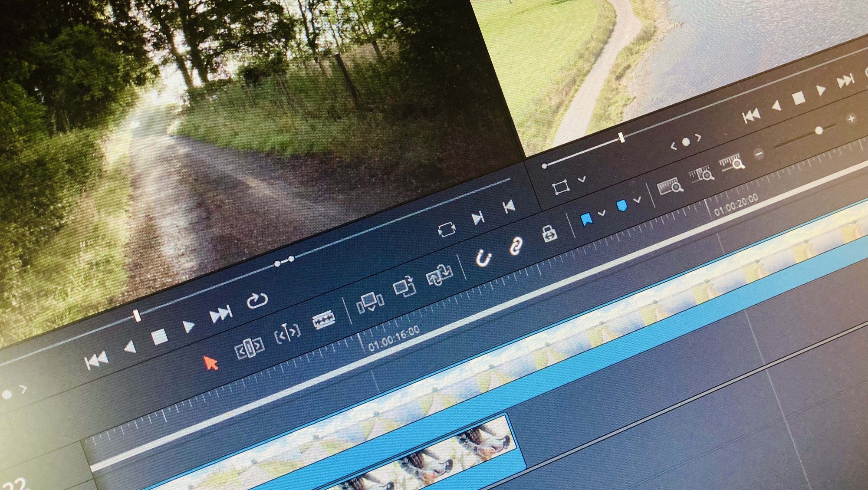The height and width of the screenshot is (490, 868).
Task: Click the source viewer scrubber playhead
Action: [x=137, y=316]
